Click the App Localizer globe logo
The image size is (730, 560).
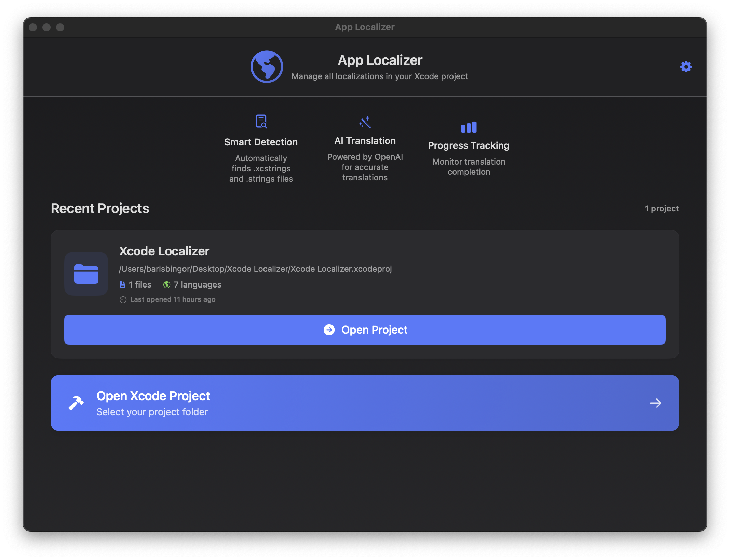pyautogui.click(x=267, y=67)
